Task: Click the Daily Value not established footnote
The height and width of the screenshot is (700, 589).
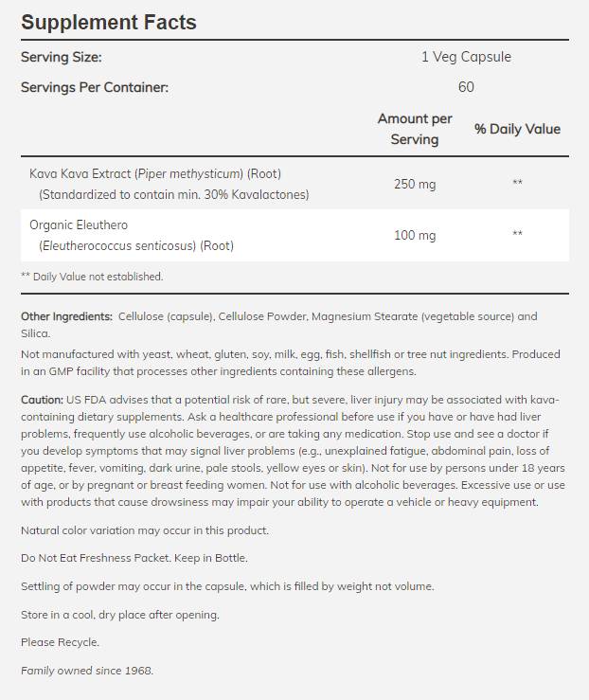Action: click(92, 277)
